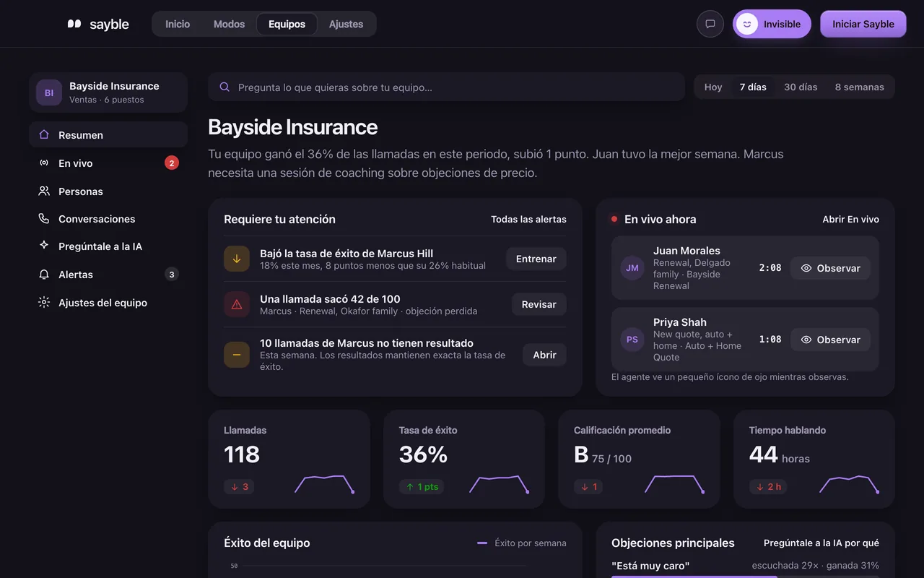Select the 30 días time range
924x578 pixels.
[x=801, y=87]
